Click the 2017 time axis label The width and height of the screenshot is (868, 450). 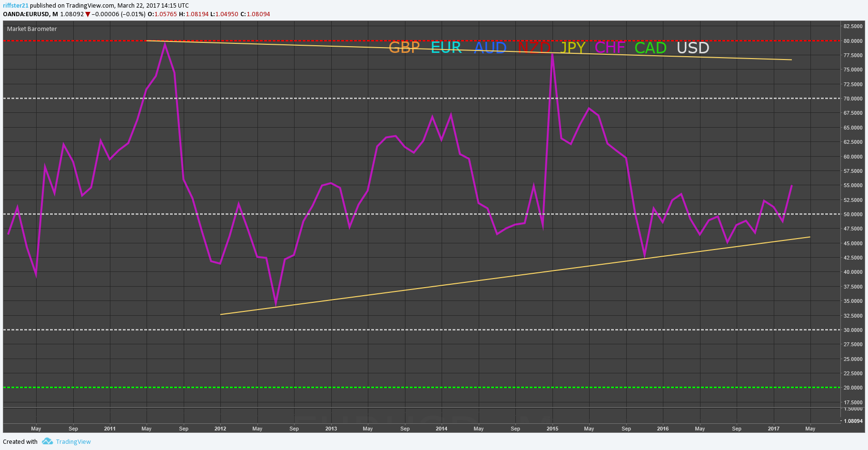(774, 429)
